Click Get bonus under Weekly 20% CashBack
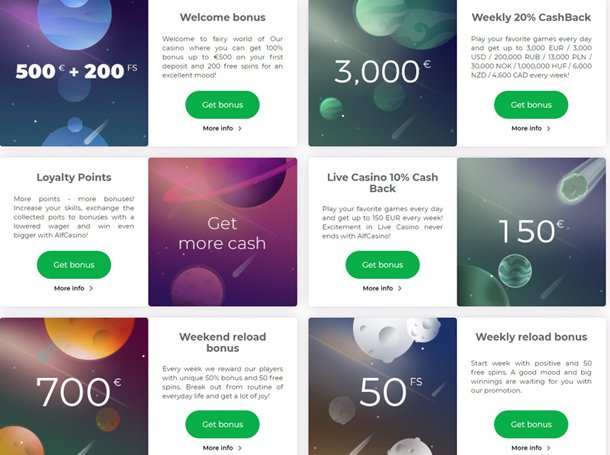 pyautogui.click(x=531, y=105)
